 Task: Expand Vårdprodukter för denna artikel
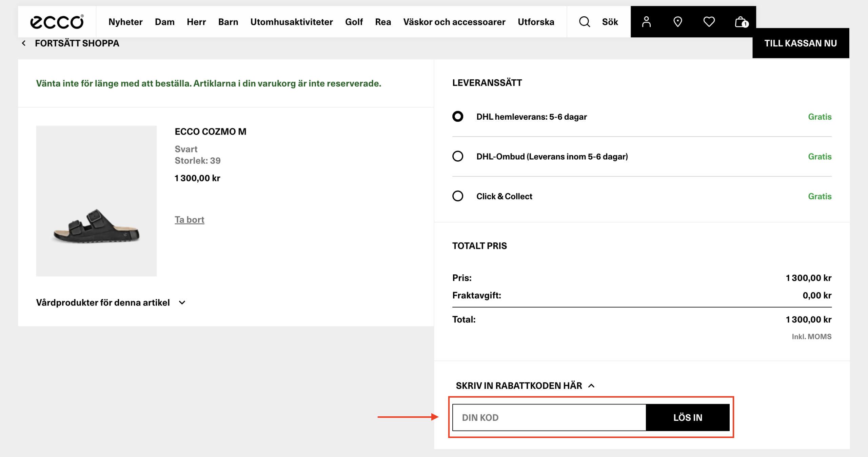coord(111,302)
